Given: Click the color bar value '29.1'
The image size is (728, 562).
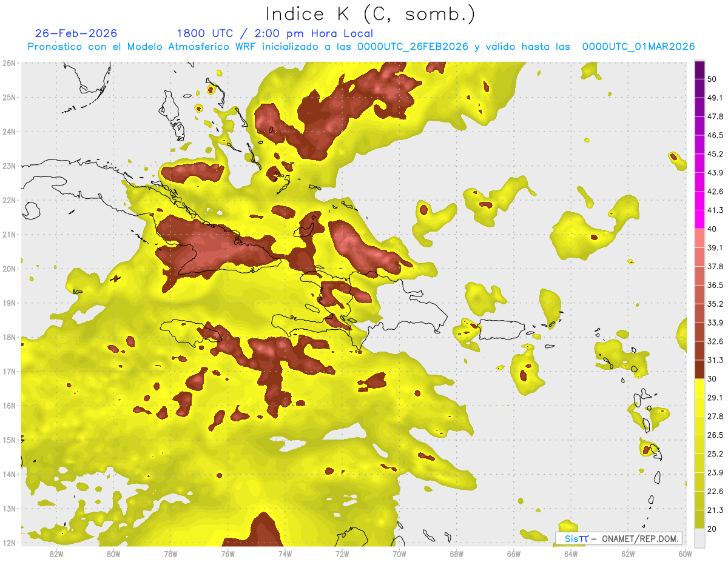Looking at the screenshot, I should (715, 397).
